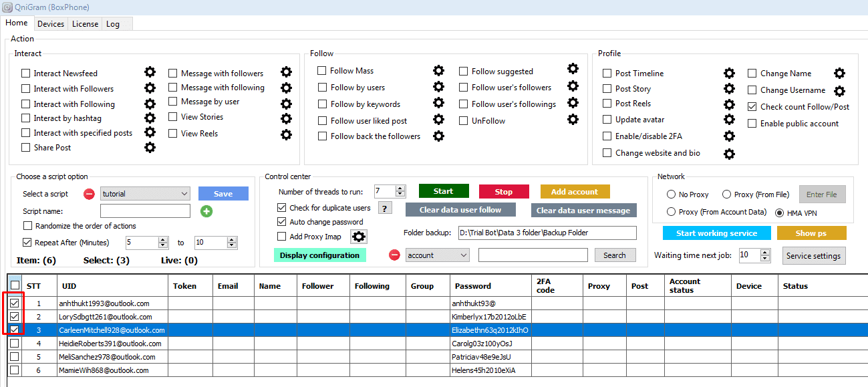Viewport: 868px width, 387px height.
Task: Open Add Proxy Imap gear settings
Action: (359, 237)
